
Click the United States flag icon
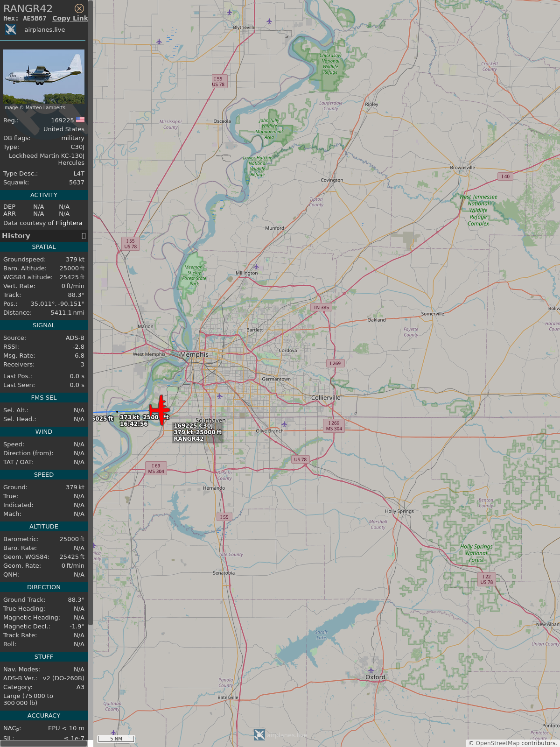(x=80, y=120)
